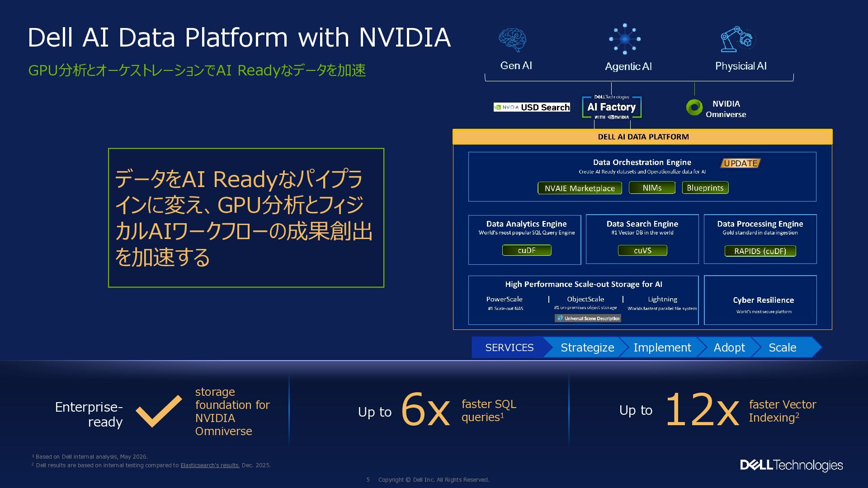
Task: Click the Physicial AI label
Action: 741,66
